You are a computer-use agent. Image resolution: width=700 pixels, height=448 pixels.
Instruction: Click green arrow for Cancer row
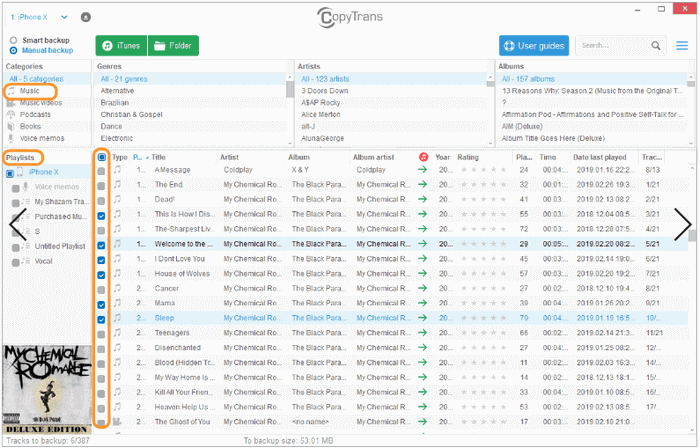point(422,288)
